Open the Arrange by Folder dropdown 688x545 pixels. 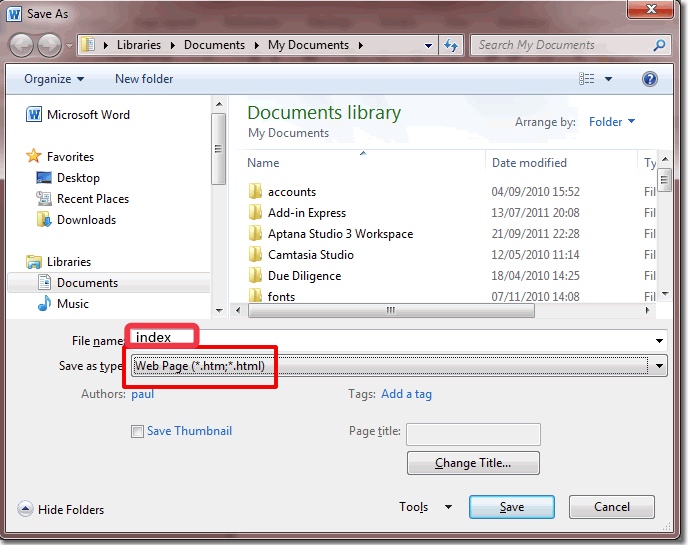tap(612, 122)
